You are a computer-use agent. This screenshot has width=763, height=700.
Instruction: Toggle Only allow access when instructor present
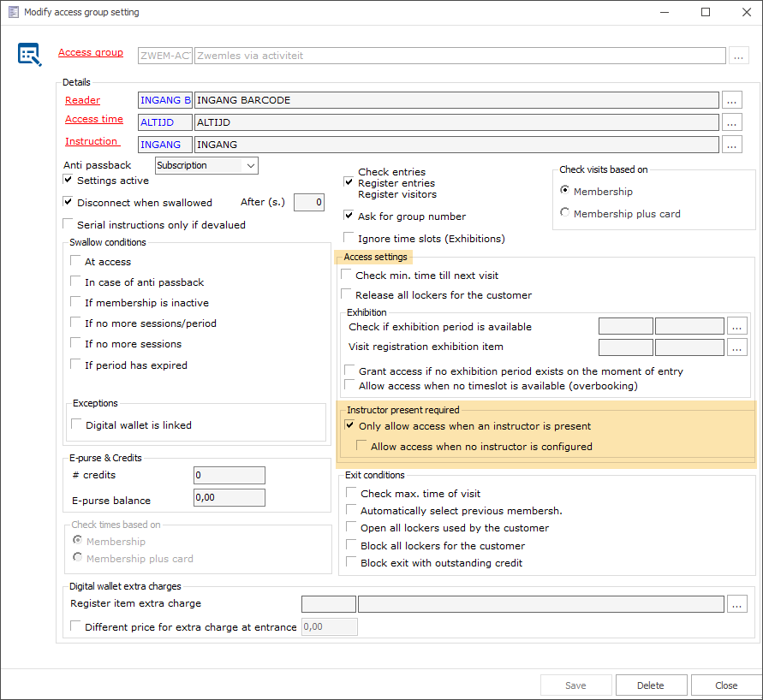349,425
